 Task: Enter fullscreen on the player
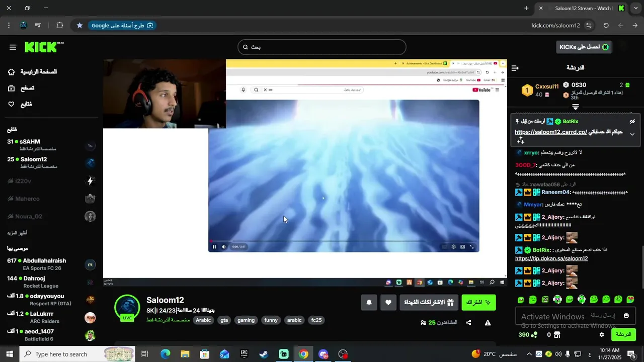click(x=471, y=247)
